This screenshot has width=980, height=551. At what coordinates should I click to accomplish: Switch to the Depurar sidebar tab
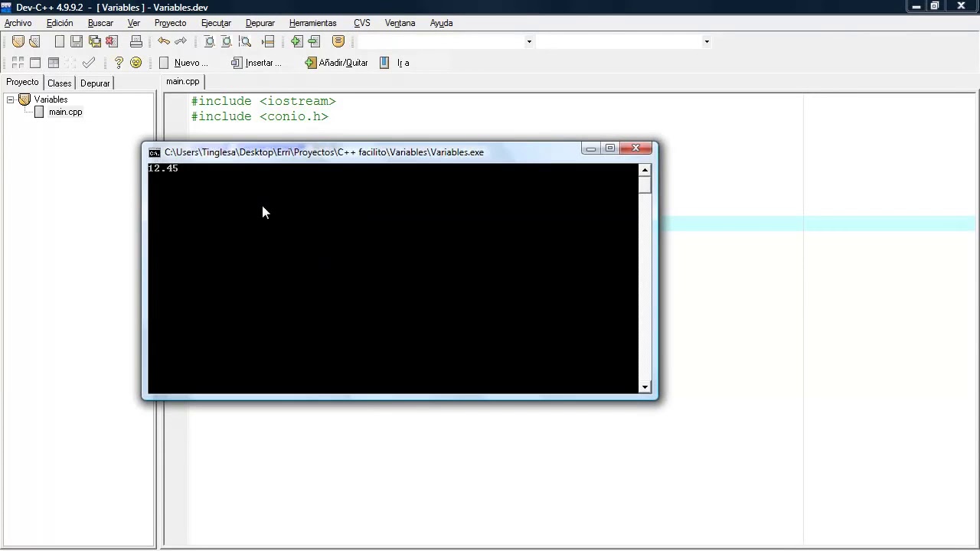tap(95, 83)
